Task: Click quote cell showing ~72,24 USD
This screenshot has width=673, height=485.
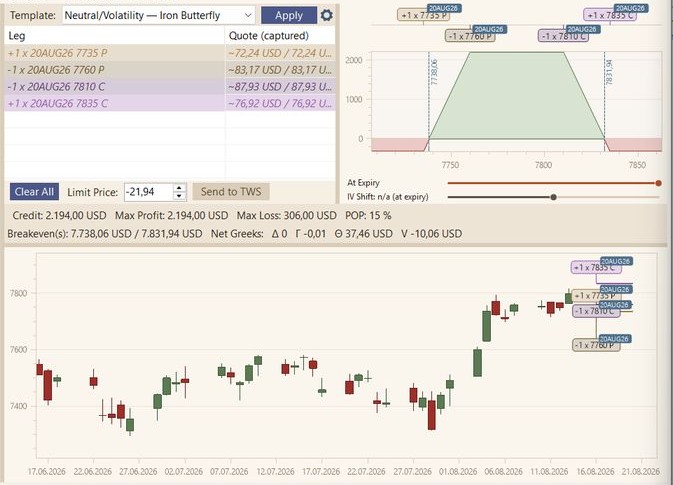Action: click(x=280, y=53)
